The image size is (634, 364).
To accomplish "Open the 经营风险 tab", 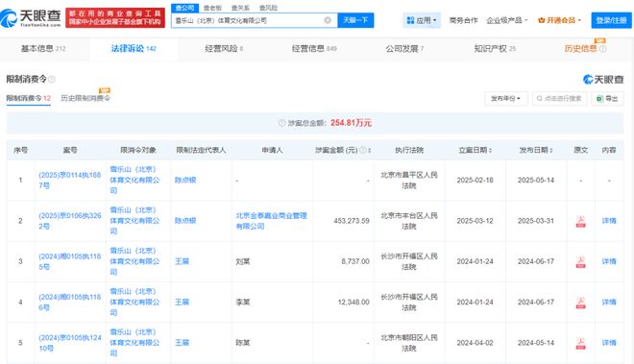I will [x=224, y=49].
